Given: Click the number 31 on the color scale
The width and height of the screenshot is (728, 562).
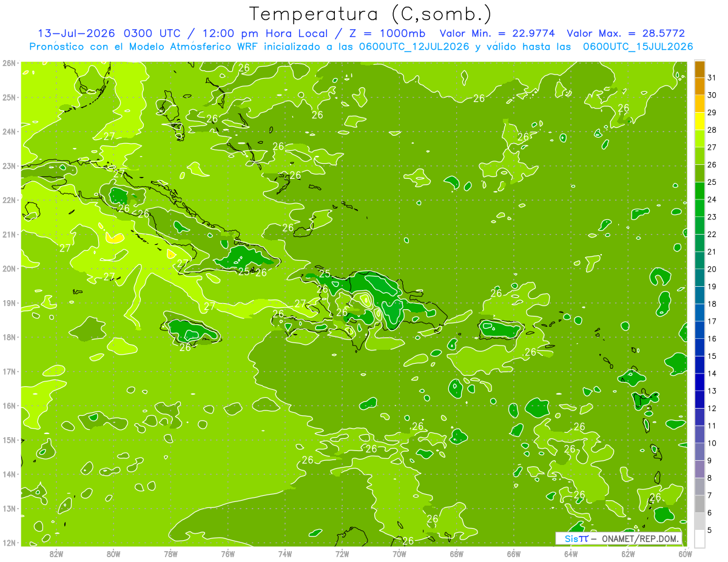Looking at the screenshot, I should pyautogui.click(x=712, y=78).
